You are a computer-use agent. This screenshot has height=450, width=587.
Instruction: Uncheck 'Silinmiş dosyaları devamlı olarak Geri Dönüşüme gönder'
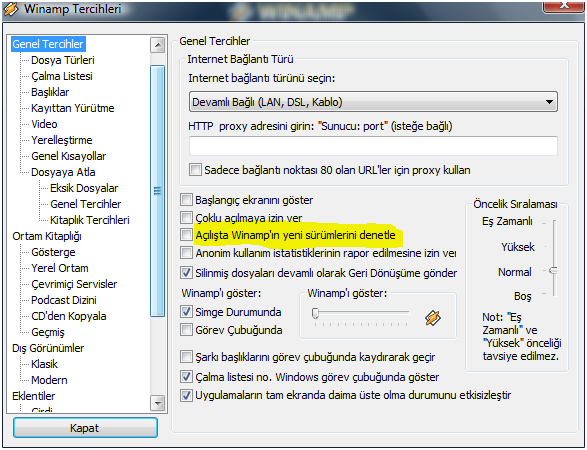(186, 273)
